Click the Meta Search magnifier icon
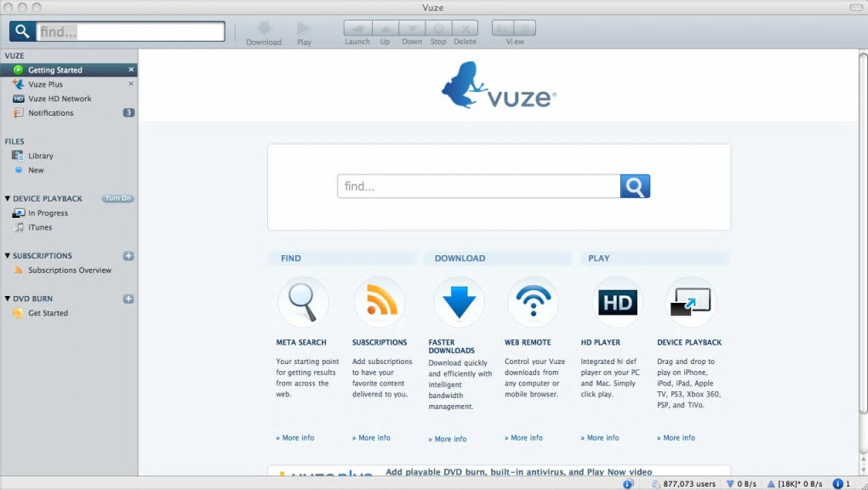868x490 pixels. [303, 302]
